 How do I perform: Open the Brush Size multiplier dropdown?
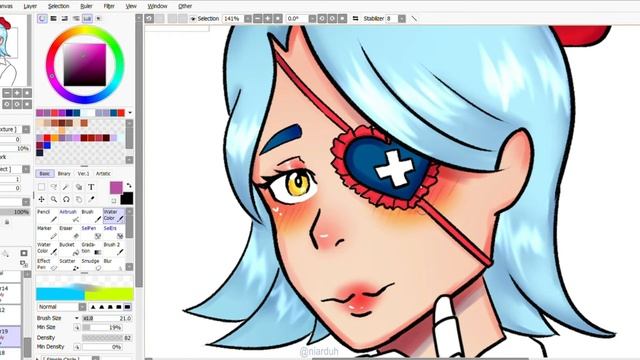click(76, 318)
